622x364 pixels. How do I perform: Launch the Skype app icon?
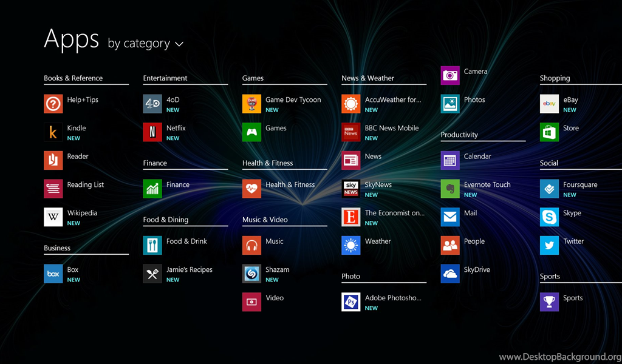coord(549,217)
